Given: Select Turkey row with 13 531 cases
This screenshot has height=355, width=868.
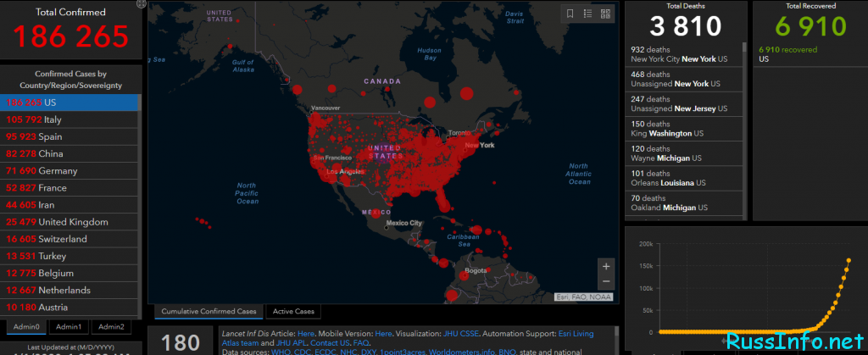Looking at the screenshot, I should [x=69, y=256].
